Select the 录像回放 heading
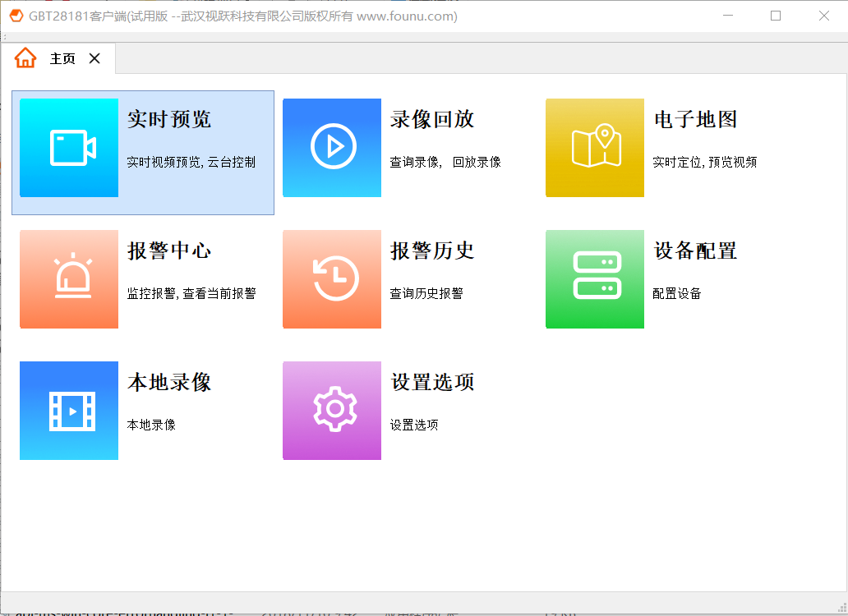This screenshot has height=616, width=848. (x=432, y=120)
